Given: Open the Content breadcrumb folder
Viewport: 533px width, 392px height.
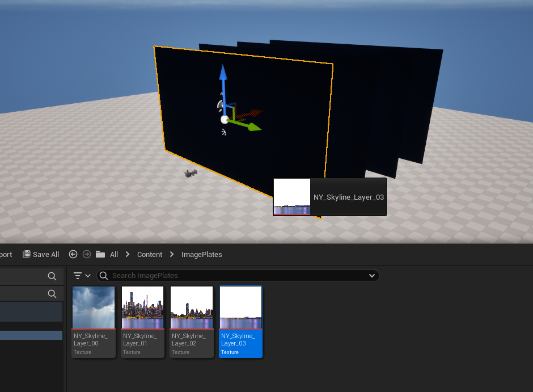Looking at the screenshot, I should point(150,254).
